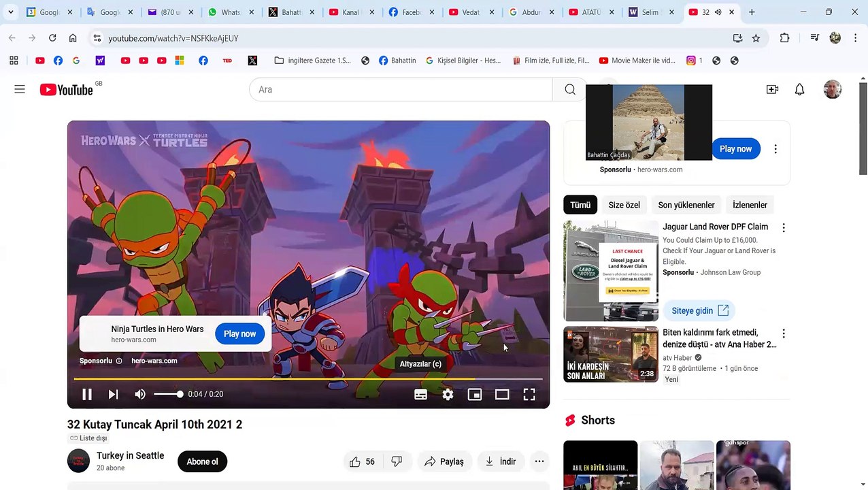The image size is (868, 490).
Task: Seek along the video progress bar
Action: (x=308, y=378)
